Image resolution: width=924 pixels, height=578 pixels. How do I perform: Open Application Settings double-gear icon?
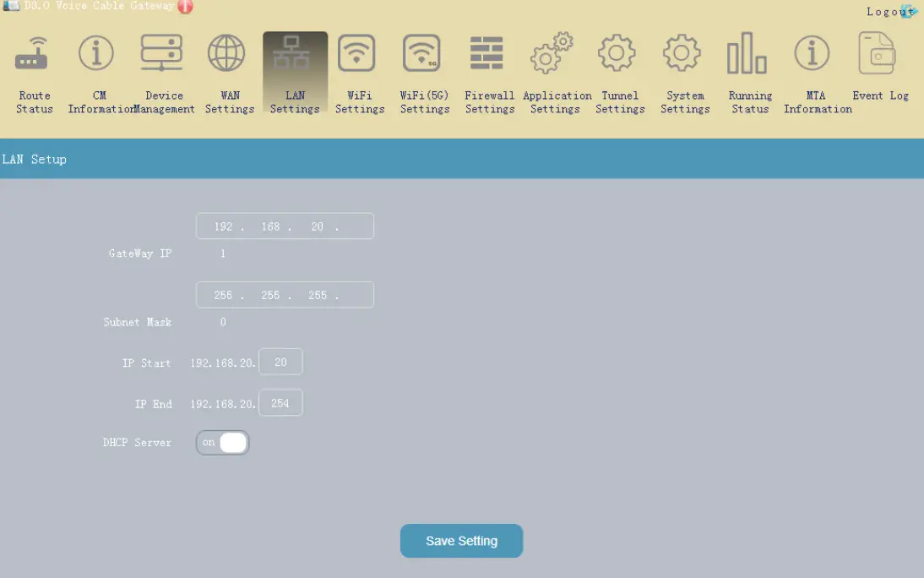[x=552, y=52]
